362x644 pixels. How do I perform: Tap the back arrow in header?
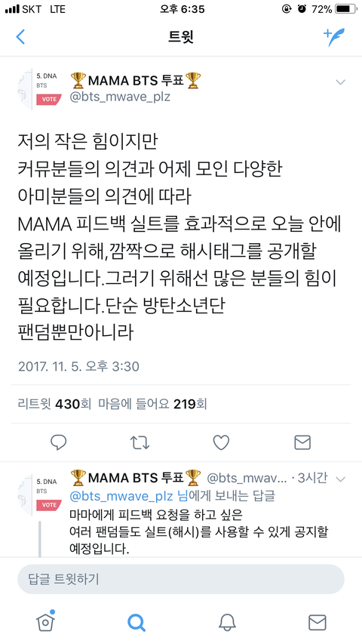pyautogui.click(x=20, y=36)
